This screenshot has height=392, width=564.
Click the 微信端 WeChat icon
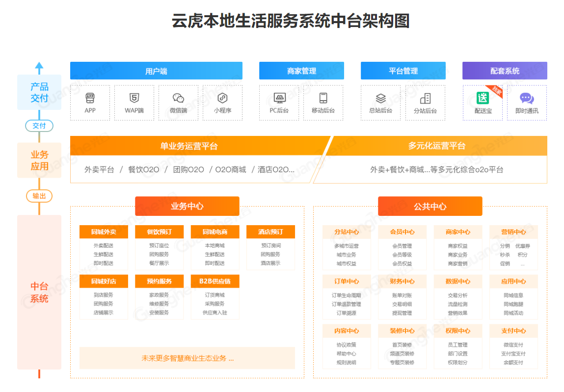tap(178, 98)
